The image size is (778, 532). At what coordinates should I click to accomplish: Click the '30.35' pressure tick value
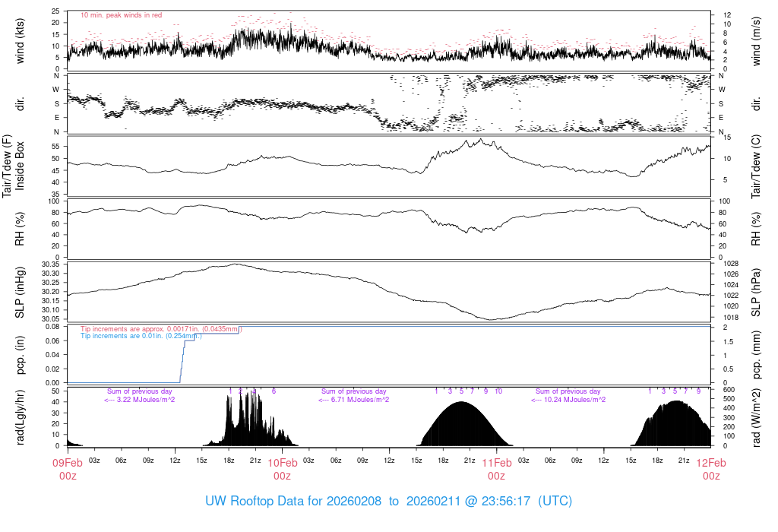click(x=51, y=264)
